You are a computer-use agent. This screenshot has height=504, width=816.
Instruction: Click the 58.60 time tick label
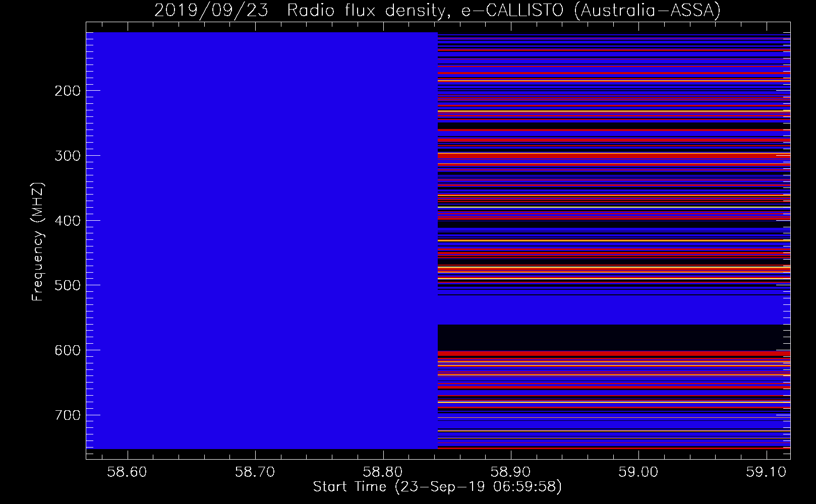coord(128,472)
